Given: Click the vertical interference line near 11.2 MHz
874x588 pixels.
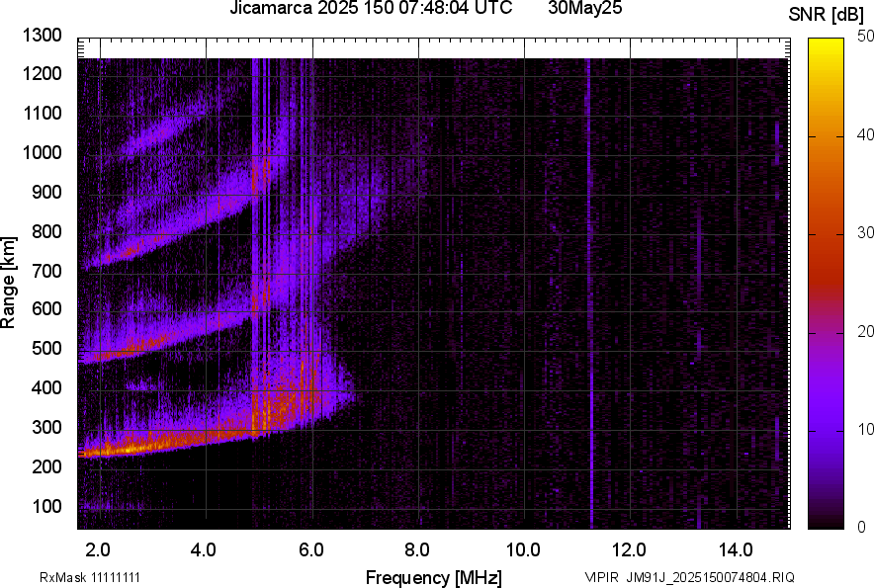Looking at the screenshot, I should pos(589,293).
